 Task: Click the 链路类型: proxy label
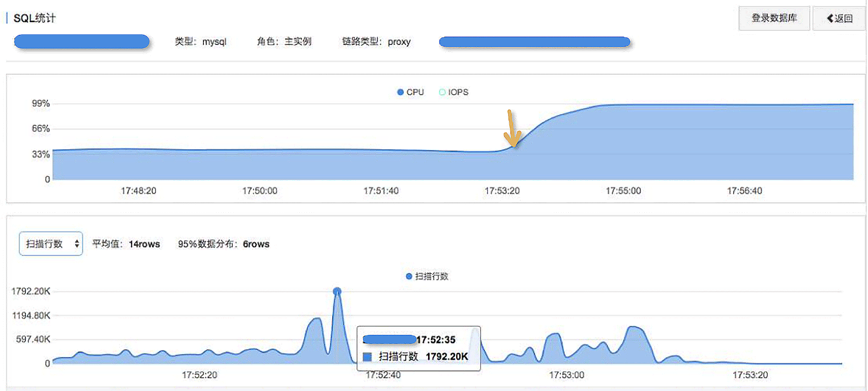[376, 42]
